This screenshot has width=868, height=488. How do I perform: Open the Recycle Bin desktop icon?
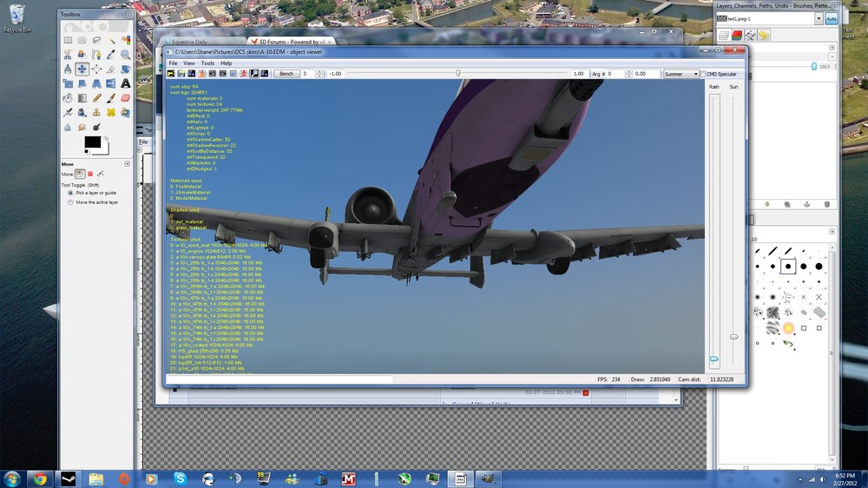[x=16, y=19]
